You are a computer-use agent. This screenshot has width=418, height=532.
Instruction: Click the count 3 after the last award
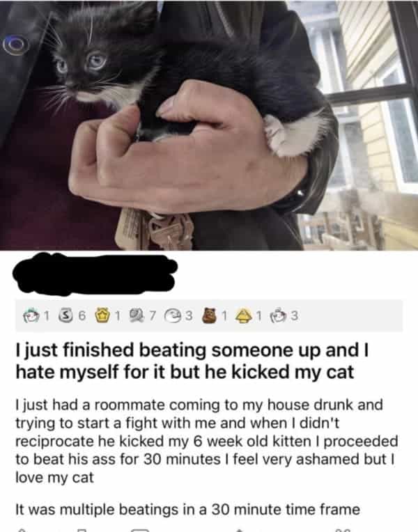coord(295,316)
